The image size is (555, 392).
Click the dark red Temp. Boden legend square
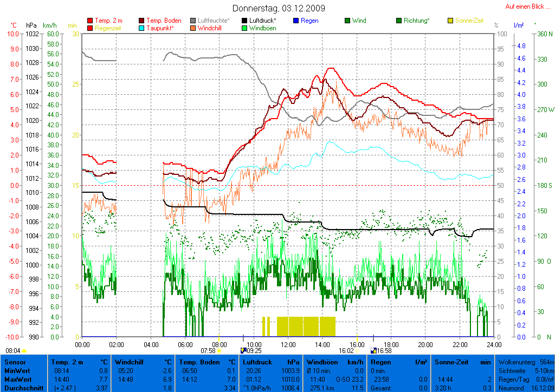(142, 21)
